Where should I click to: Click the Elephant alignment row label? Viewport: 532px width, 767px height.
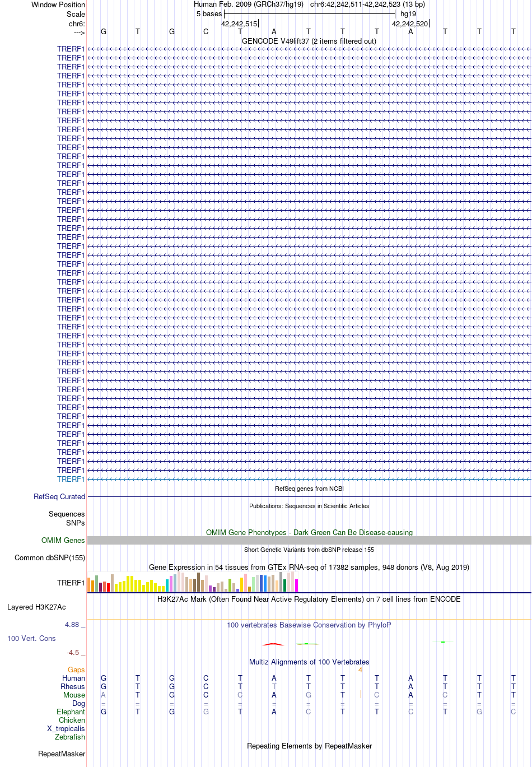(x=71, y=712)
